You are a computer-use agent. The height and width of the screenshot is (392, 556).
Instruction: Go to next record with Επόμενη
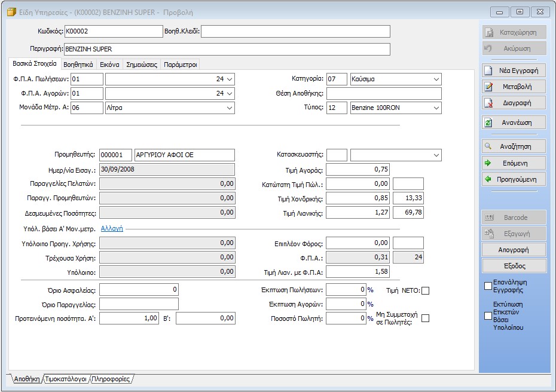click(514, 163)
